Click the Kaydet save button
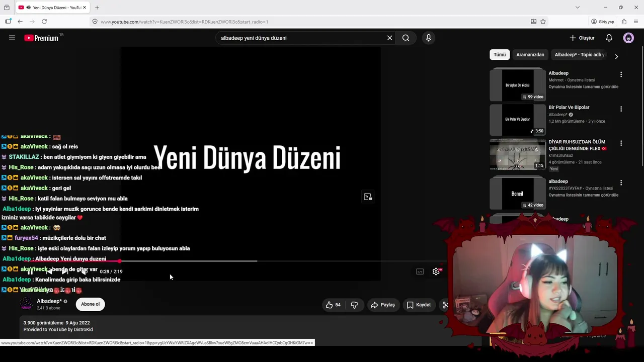The height and width of the screenshot is (362, 644). tap(419, 305)
